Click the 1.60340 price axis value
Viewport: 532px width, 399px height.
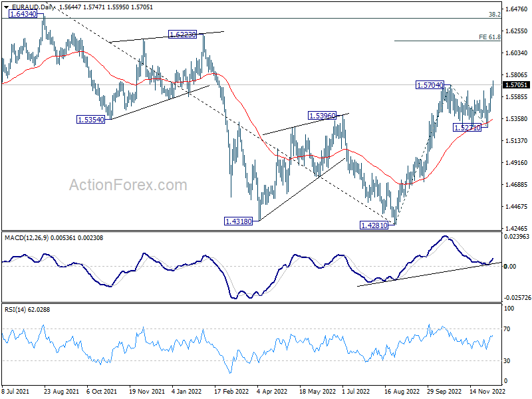pos(517,53)
